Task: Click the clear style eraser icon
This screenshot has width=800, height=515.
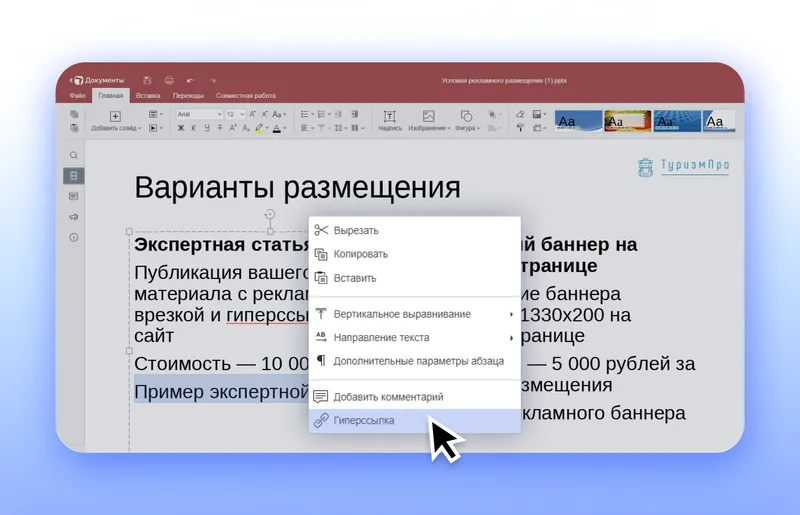Action: click(x=520, y=114)
